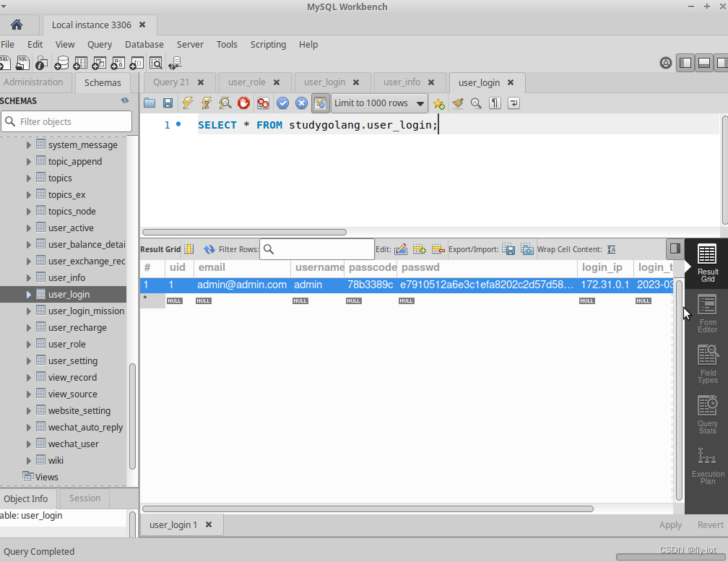728x562 pixels.
Task: Create a new stored procedure icon
Action: coord(118,63)
